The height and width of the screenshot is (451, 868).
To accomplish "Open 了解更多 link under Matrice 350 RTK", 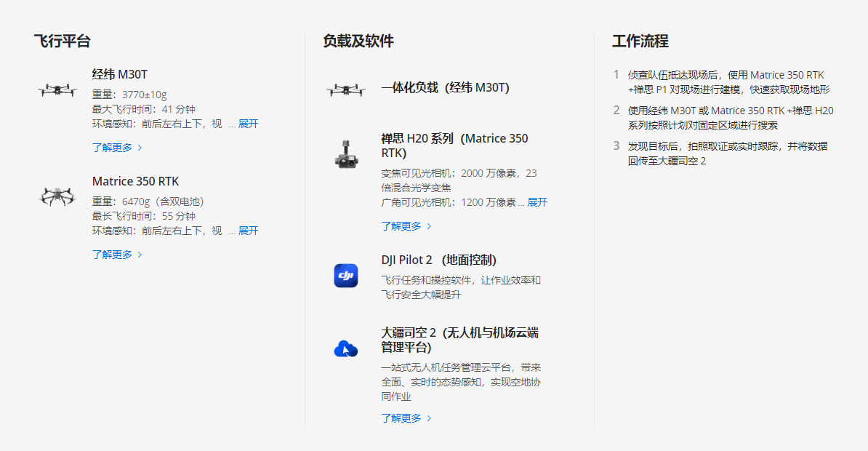I will click(x=112, y=255).
